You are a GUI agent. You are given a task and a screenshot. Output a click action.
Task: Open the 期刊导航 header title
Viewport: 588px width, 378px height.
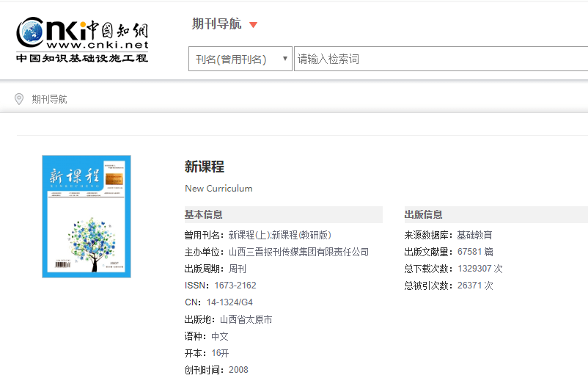pos(217,23)
